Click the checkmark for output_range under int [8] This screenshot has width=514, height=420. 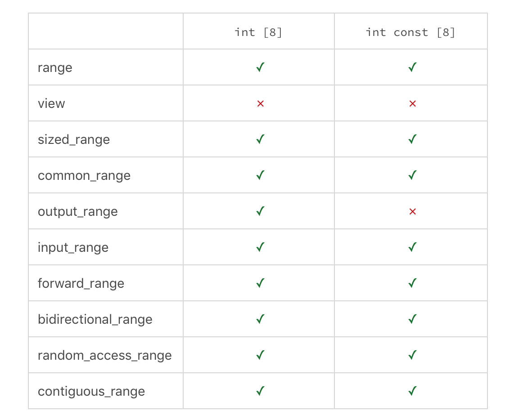click(x=260, y=211)
